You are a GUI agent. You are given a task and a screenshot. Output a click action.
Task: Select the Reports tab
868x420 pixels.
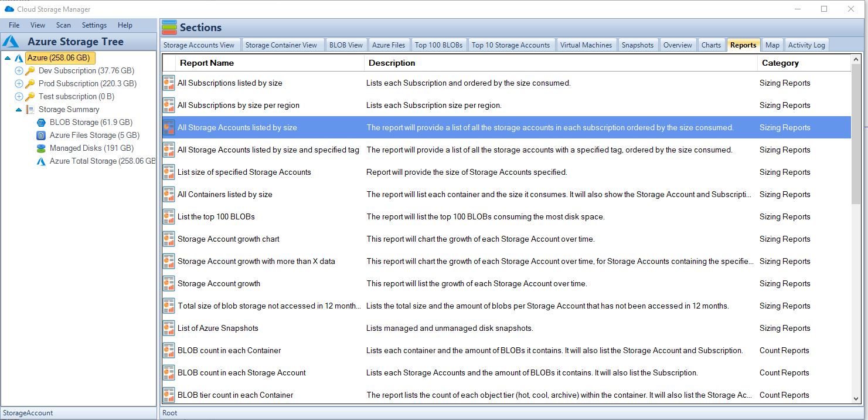point(743,45)
